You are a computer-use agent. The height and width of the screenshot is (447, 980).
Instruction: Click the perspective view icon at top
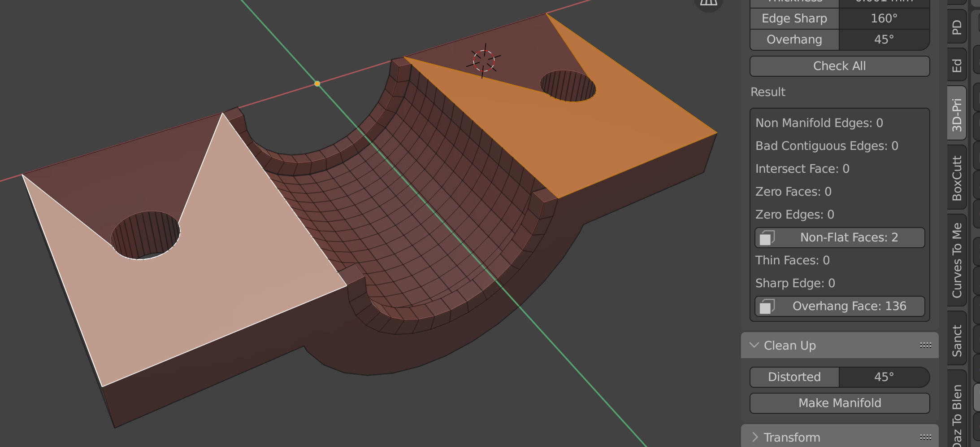pyautogui.click(x=708, y=3)
